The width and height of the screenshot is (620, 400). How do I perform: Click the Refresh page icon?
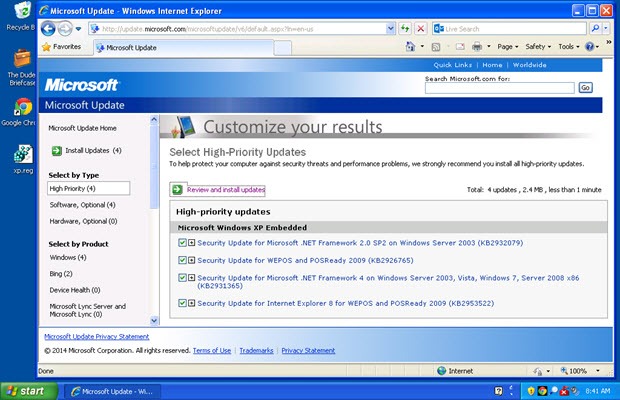pyautogui.click(x=403, y=28)
